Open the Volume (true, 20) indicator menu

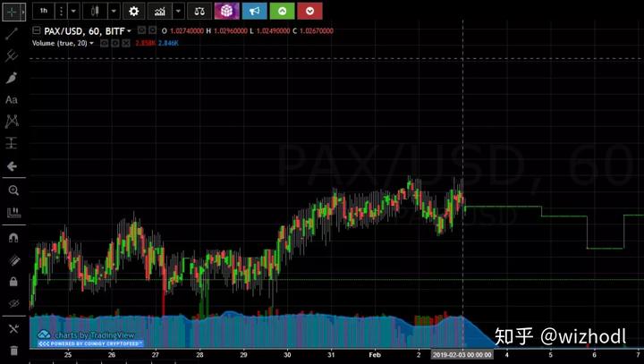[x=92, y=43]
